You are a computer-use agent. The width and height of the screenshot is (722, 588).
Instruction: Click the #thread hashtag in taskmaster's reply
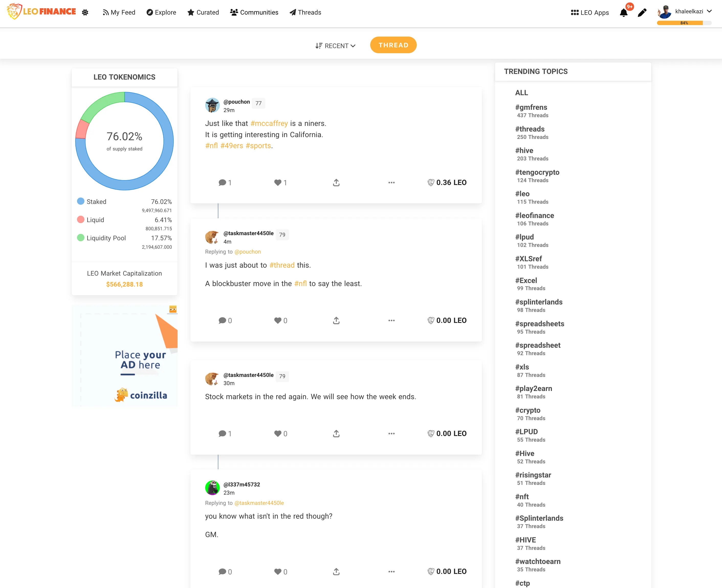tap(282, 265)
